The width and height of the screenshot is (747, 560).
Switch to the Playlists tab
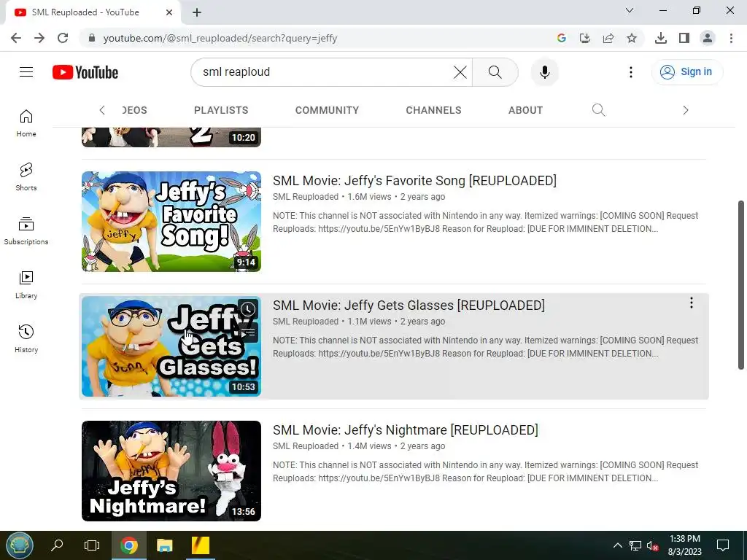pos(221,110)
